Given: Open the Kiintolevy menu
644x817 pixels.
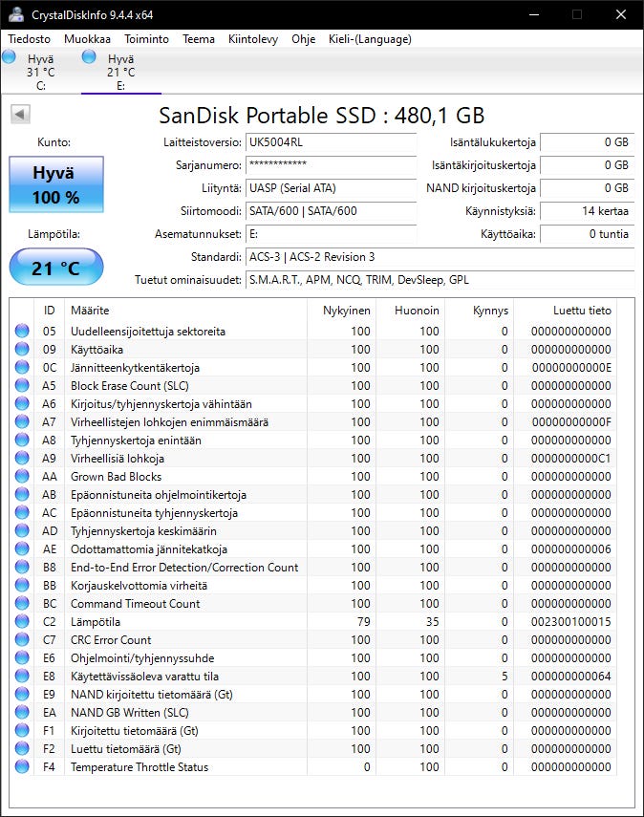Looking at the screenshot, I should pyautogui.click(x=253, y=39).
